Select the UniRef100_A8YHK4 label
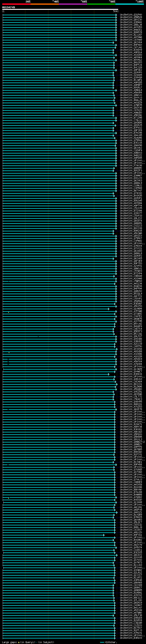This screenshot has height=644, width=146. (x=131, y=58)
